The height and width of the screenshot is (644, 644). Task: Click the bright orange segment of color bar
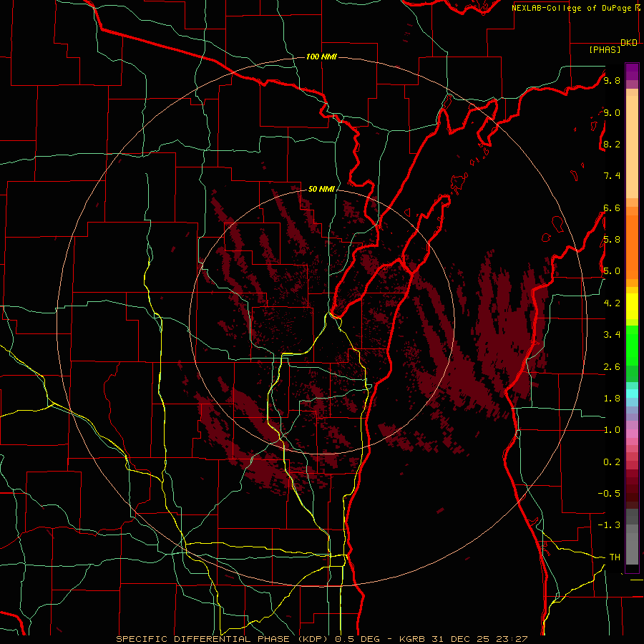[x=632, y=248]
